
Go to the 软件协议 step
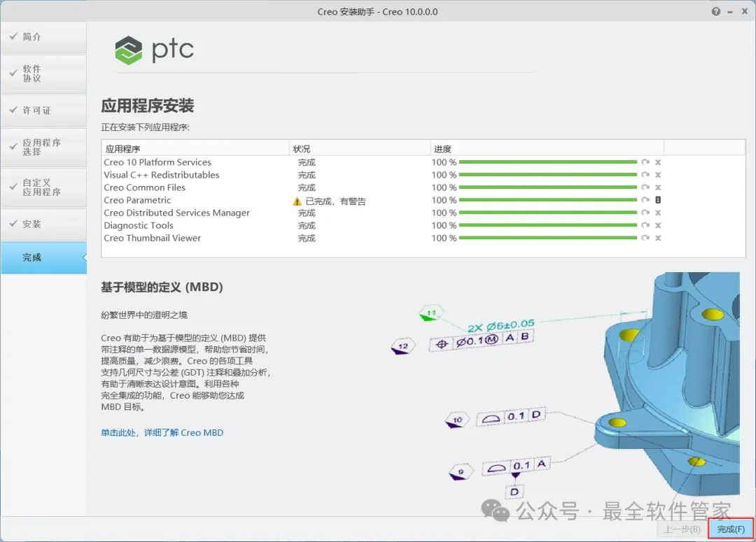pos(44,73)
